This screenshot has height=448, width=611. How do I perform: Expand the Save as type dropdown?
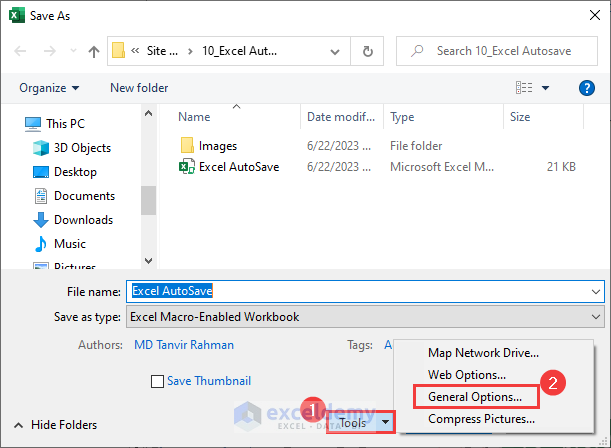[596, 317]
